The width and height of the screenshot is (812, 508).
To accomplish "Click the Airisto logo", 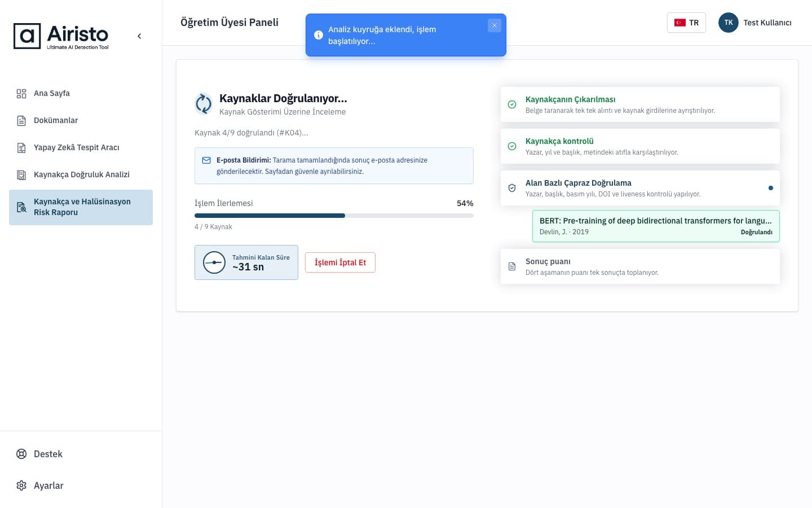I will [x=61, y=36].
